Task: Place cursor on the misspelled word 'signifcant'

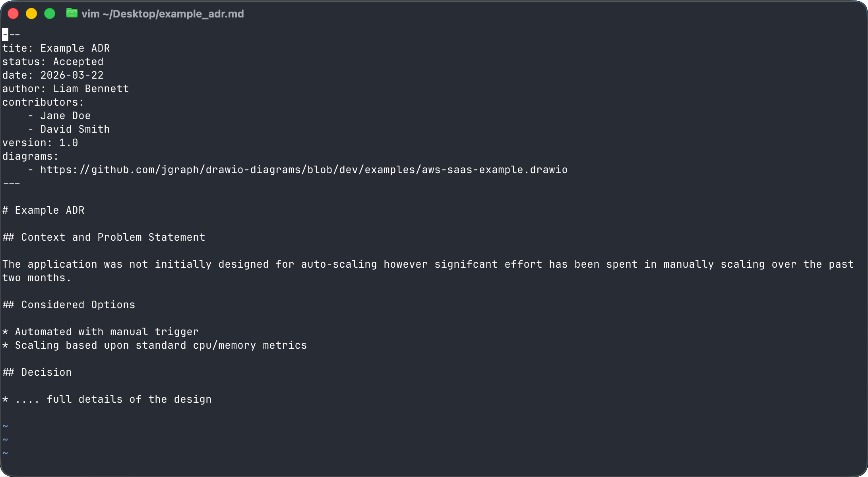Action: [x=466, y=265]
